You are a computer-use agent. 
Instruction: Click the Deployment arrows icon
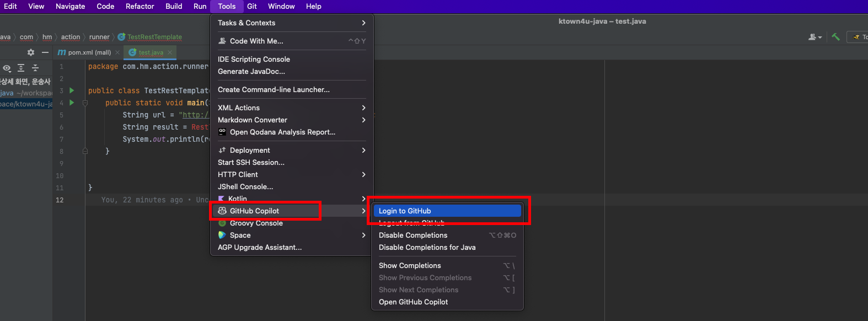222,150
